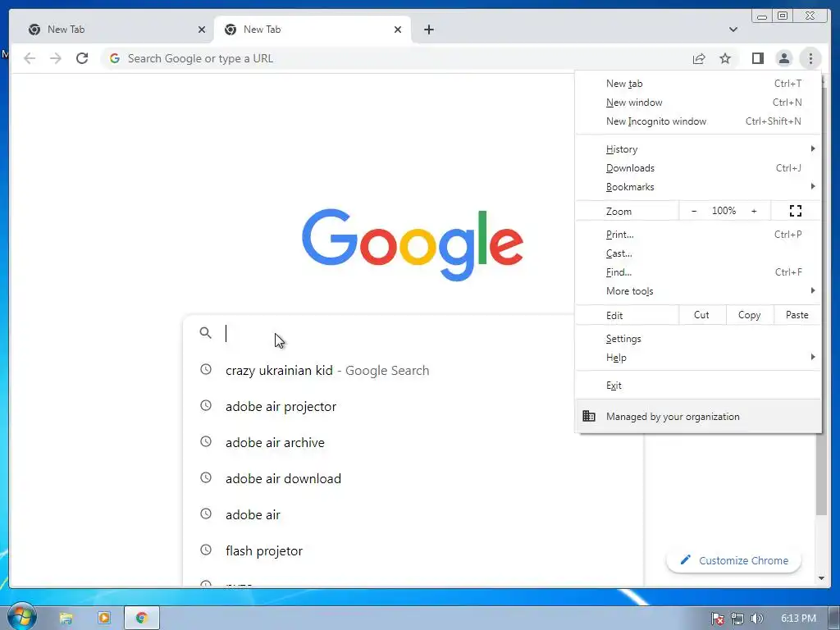Launch the media player taskbar icon

[104, 619]
